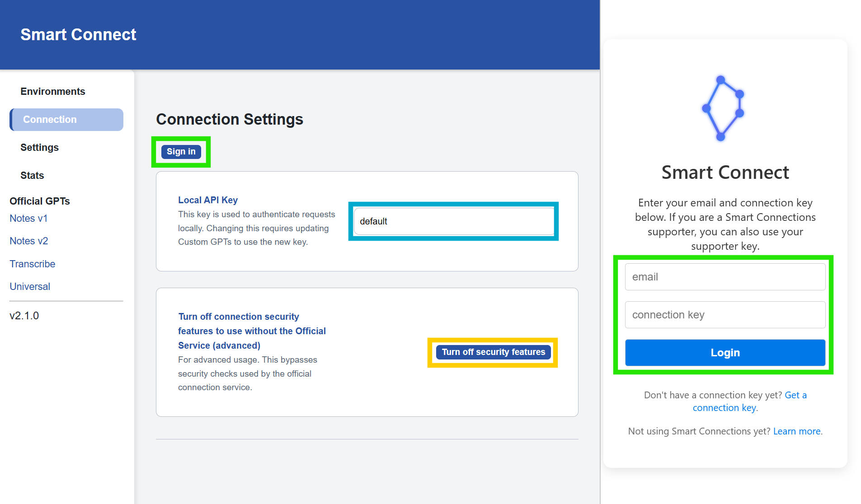Click the Smart Connect diamond logo icon

[722, 108]
